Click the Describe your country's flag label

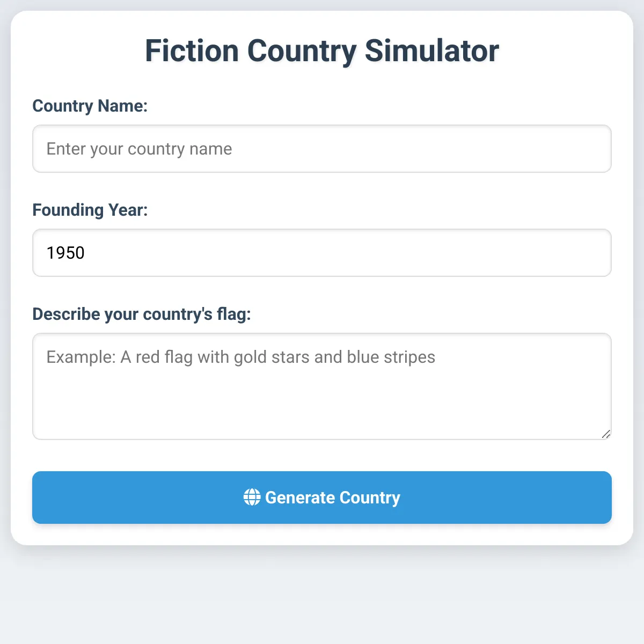click(x=142, y=314)
